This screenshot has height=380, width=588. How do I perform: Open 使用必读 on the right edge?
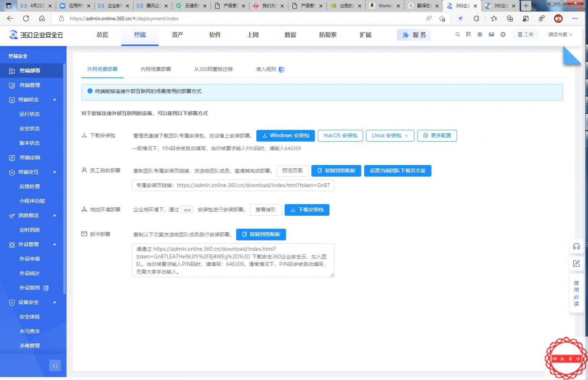tap(576, 293)
